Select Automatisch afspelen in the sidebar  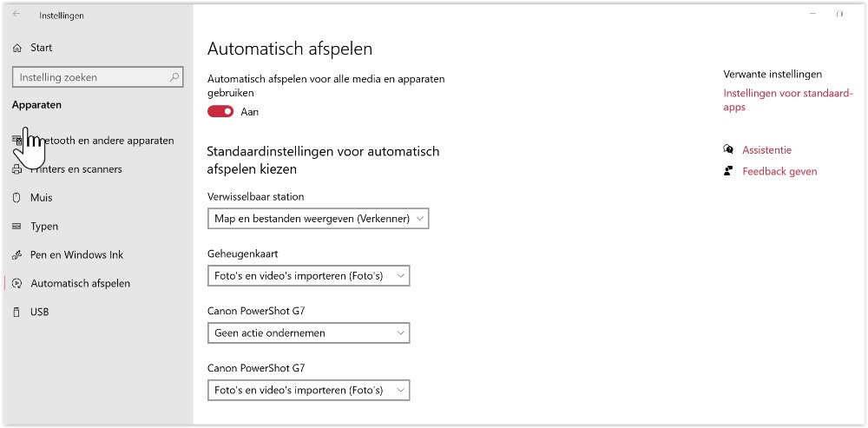(80, 284)
